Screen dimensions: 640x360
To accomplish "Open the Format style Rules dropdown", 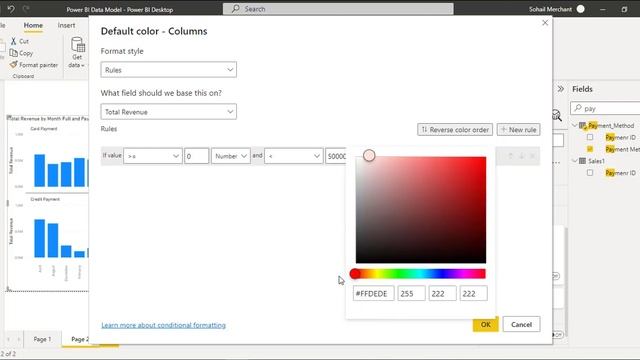I will [169, 70].
